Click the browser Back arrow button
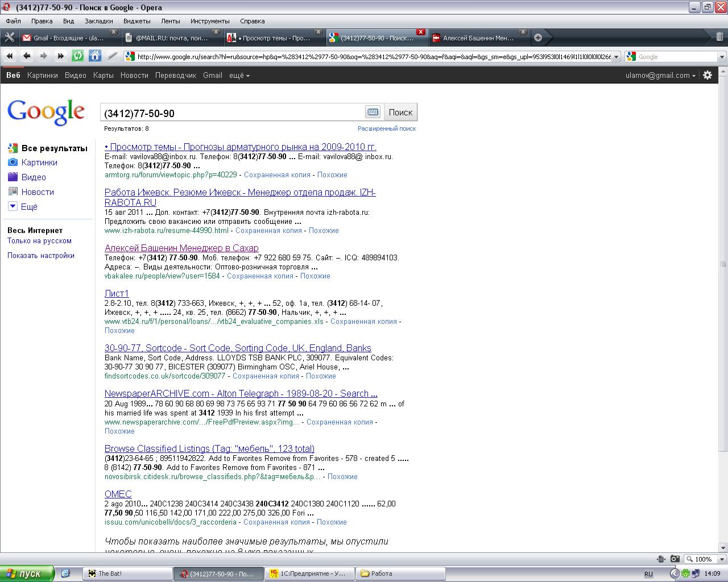Screen dimensions: 728x582 (27, 56)
